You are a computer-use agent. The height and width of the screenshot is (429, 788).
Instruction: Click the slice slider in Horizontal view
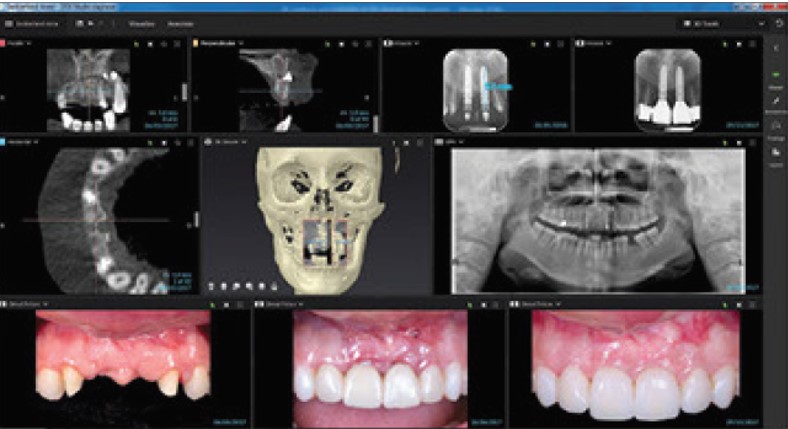coord(196,216)
